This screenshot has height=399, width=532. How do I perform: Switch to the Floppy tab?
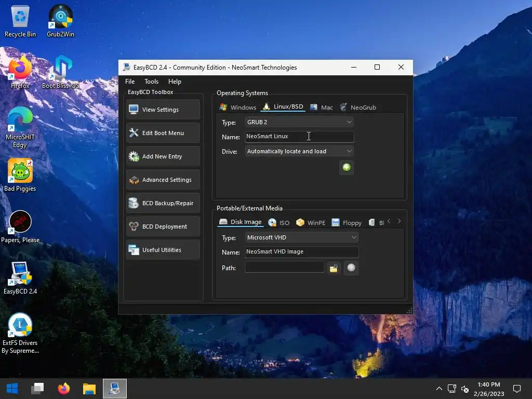click(x=347, y=222)
